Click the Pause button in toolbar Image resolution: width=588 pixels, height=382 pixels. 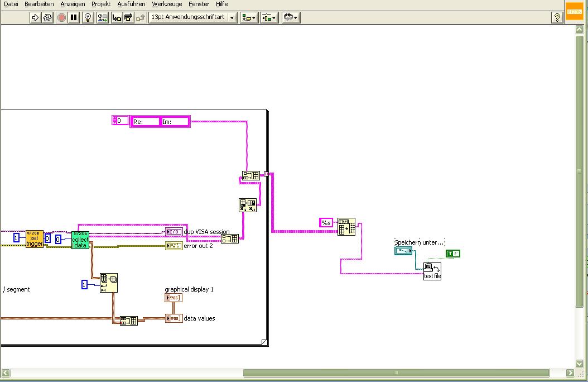click(74, 17)
